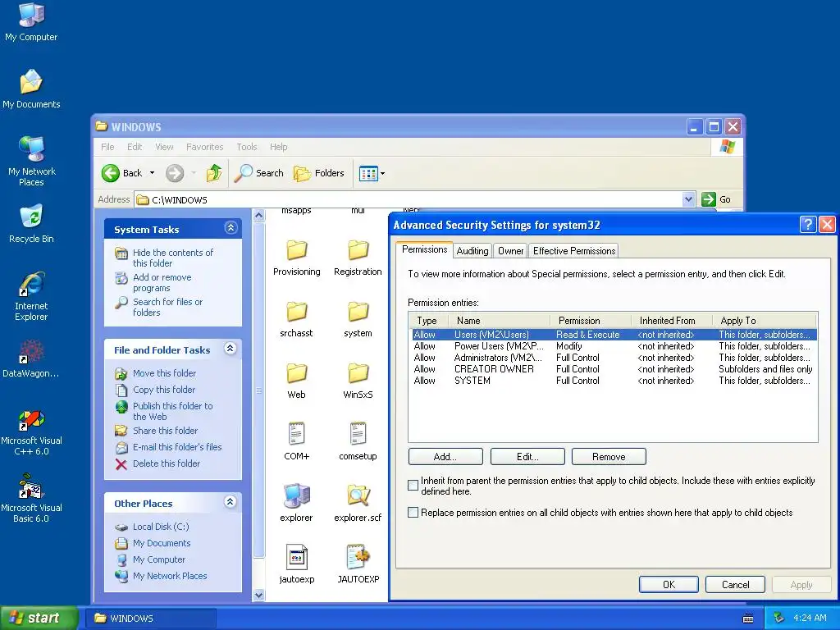Viewport: 840px width, 630px height.
Task: Open Search in the explorer toolbar
Action: point(259,173)
